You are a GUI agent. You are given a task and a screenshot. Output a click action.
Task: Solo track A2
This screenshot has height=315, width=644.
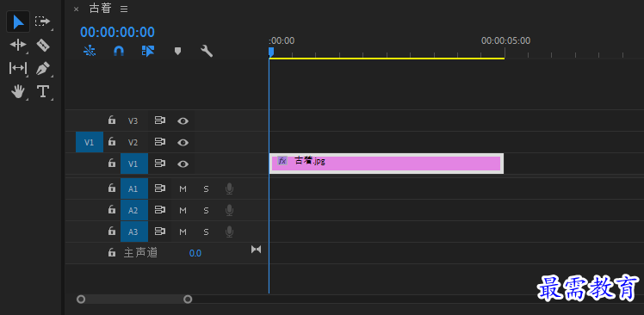[206, 210]
